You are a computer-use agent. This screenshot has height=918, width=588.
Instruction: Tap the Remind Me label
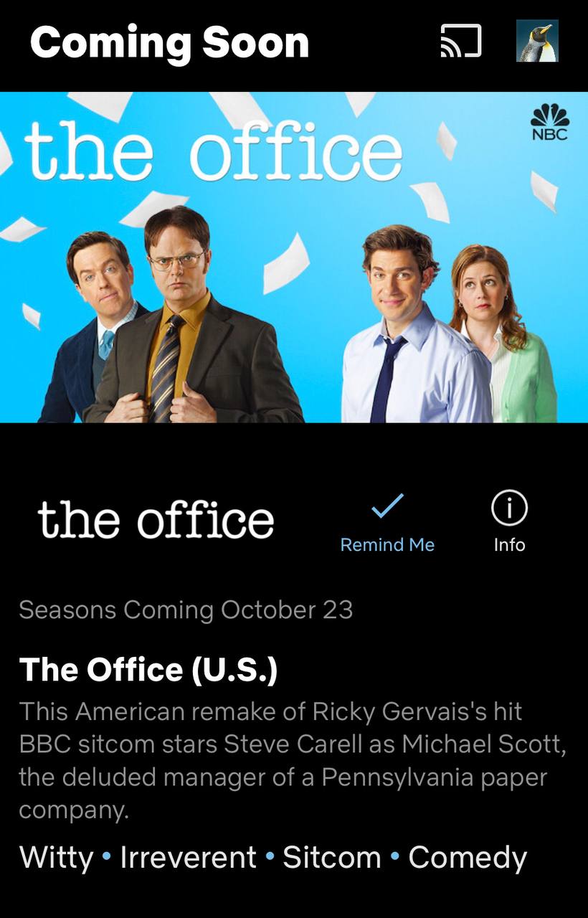point(387,545)
